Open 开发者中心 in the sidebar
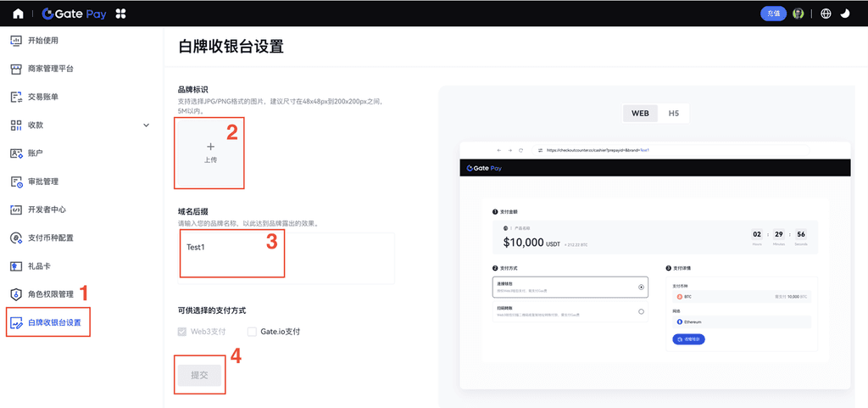 47,210
